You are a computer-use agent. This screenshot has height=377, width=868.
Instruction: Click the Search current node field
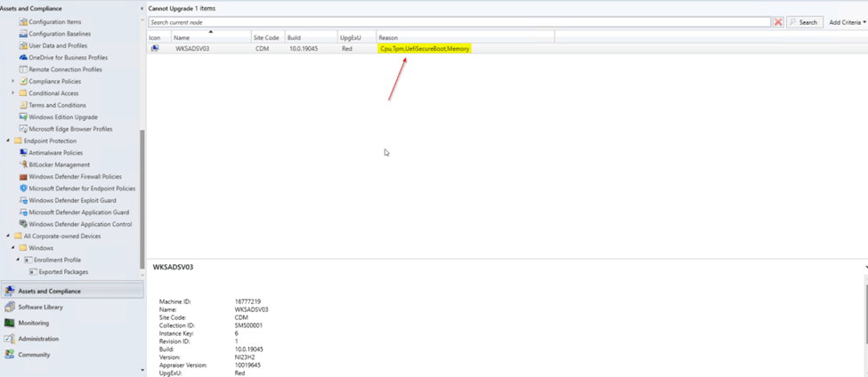coord(458,22)
